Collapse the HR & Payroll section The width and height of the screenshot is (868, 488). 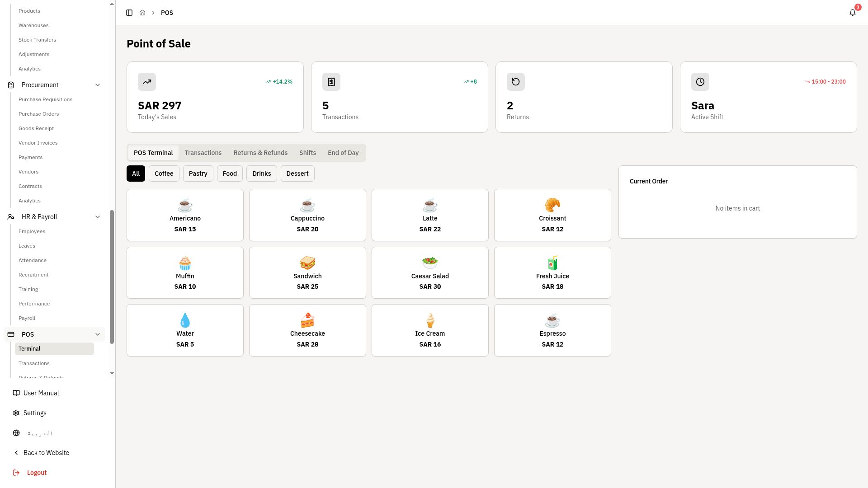pyautogui.click(x=98, y=217)
